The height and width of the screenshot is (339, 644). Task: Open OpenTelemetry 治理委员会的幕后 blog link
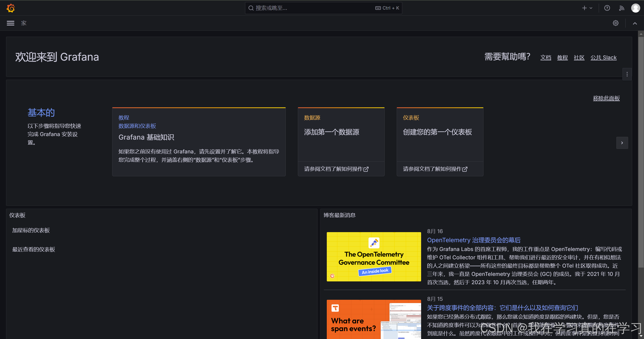pyautogui.click(x=474, y=240)
